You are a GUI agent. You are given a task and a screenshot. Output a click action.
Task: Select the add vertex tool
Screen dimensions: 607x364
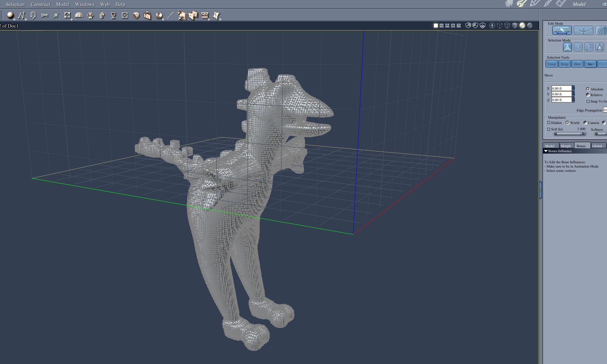pos(56,15)
